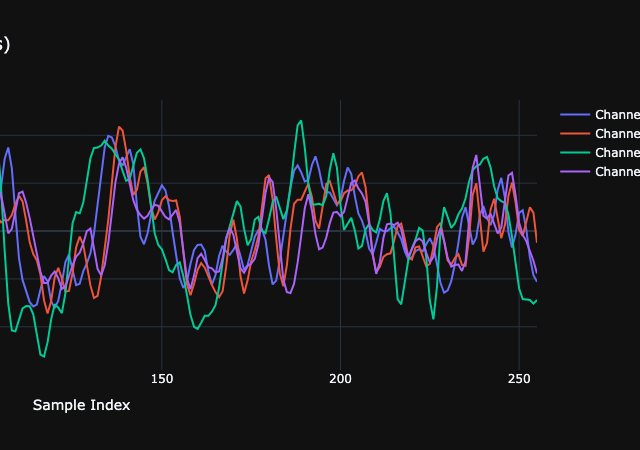Click the purple trace's peak left of 250
Viewport: 640px width, 450px height.
pyautogui.click(x=511, y=172)
